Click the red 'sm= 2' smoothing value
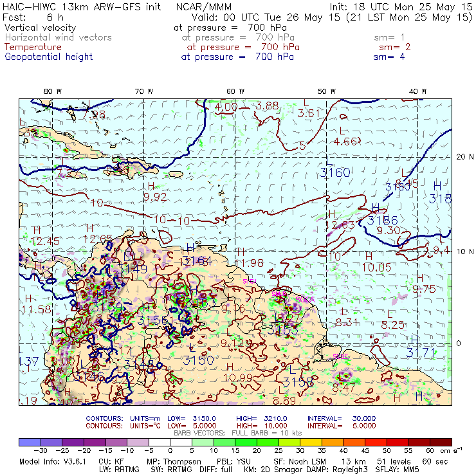The height and width of the screenshot is (476, 476). click(395, 47)
